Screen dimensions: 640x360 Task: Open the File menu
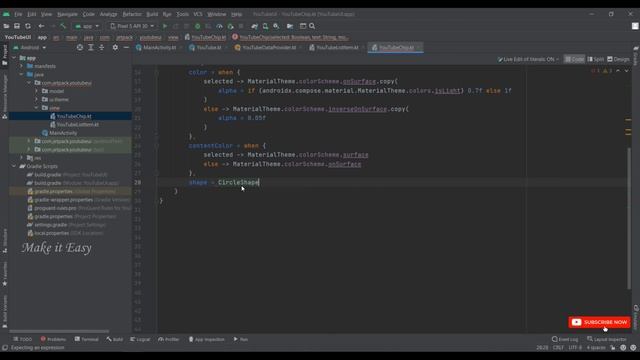pyautogui.click(x=18, y=14)
